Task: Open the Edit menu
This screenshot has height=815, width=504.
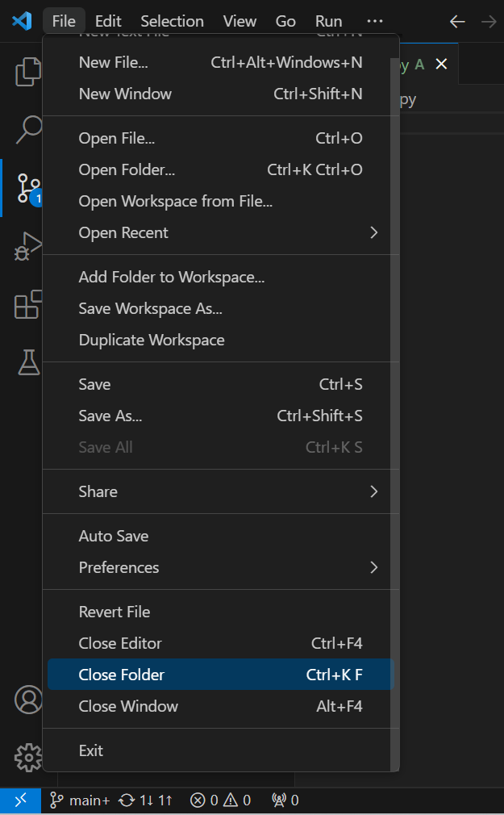Action: [108, 21]
